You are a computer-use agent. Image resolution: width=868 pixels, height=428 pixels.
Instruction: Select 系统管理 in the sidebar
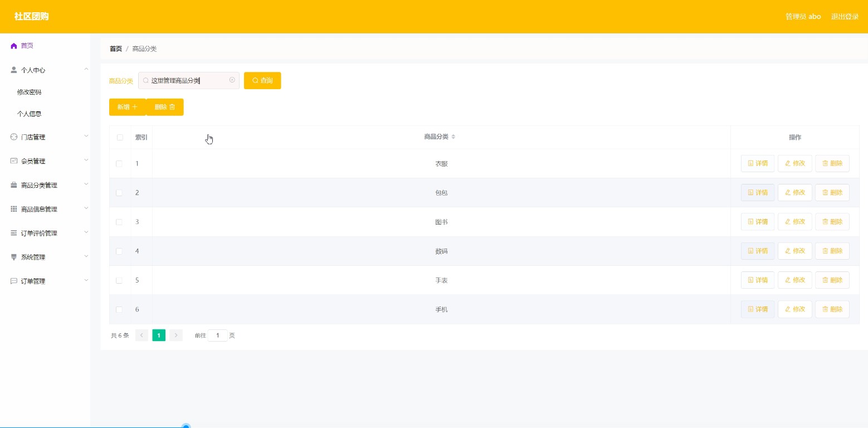(x=45, y=257)
